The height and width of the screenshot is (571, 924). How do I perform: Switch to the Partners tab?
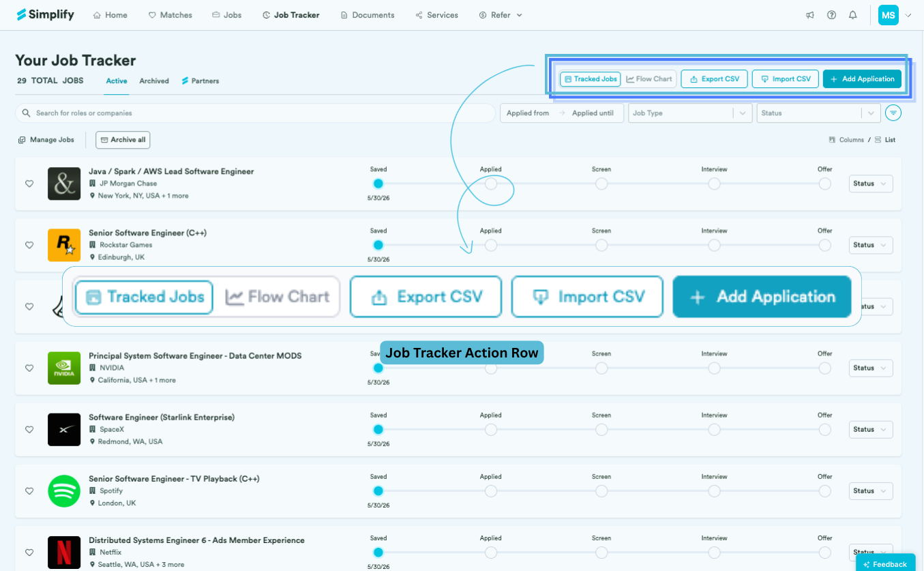(x=200, y=80)
